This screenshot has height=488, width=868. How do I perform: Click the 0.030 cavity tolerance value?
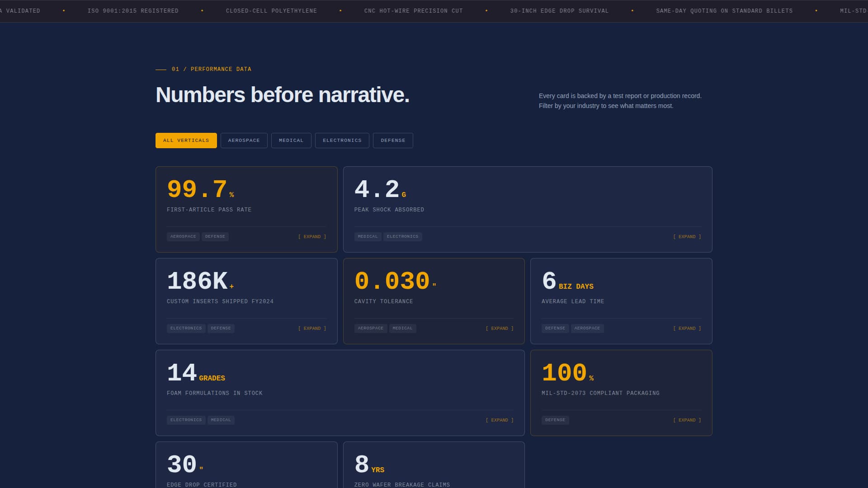coord(392,281)
